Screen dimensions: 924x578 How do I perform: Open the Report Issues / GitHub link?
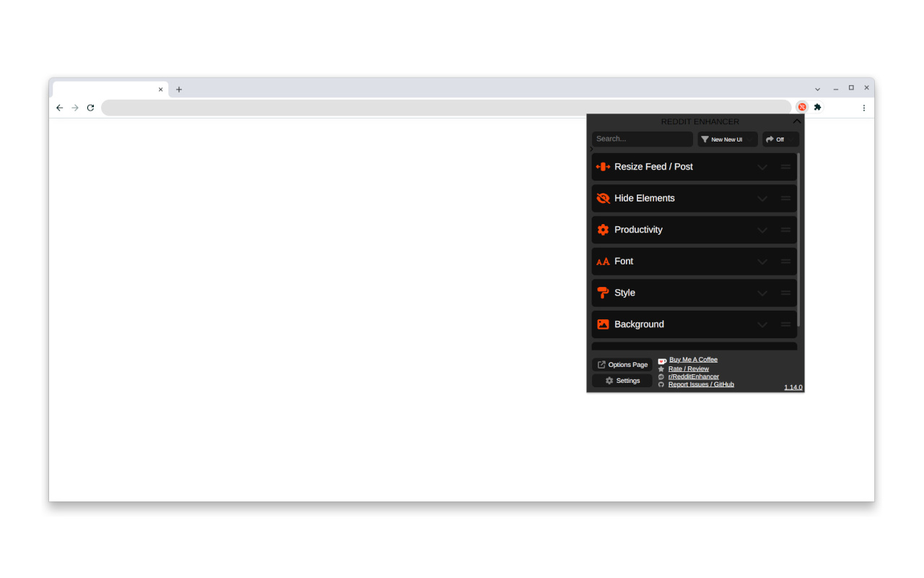[701, 384]
